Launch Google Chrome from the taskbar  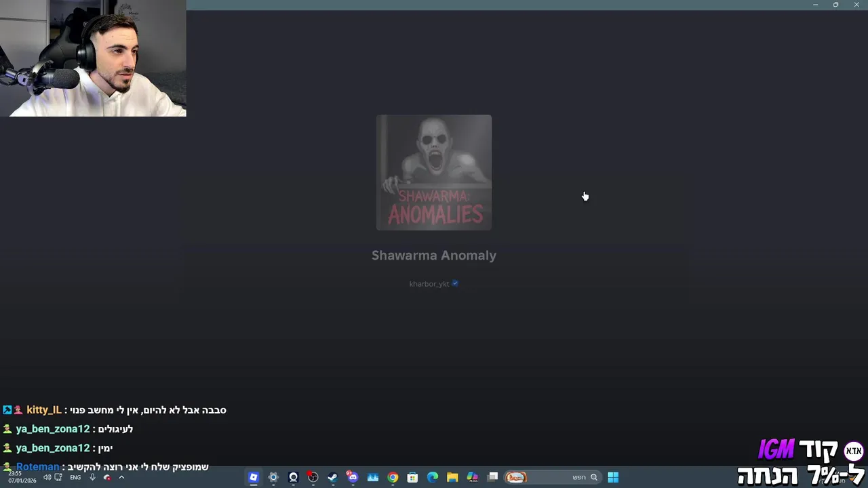click(393, 477)
